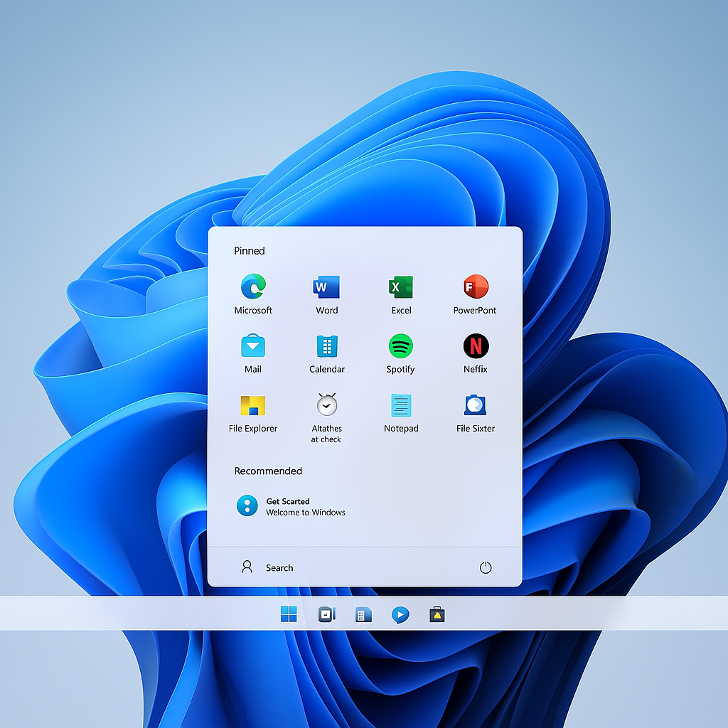Image resolution: width=728 pixels, height=728 pixels.
Task: Click the Search label in Start menu
Action: point(279,568)
